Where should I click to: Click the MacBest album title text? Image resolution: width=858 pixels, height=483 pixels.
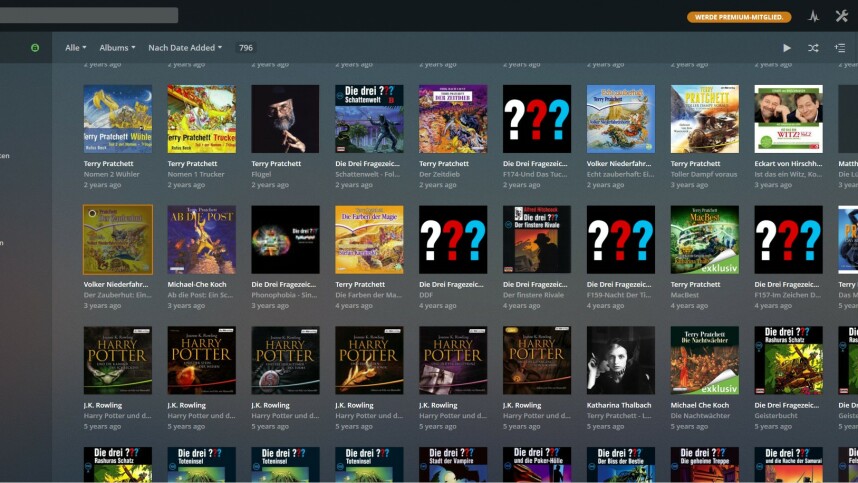pos(685,295)
